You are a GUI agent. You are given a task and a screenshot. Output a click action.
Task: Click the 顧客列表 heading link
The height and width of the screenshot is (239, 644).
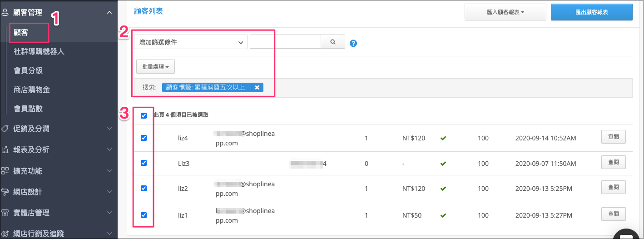click(149, 11)
